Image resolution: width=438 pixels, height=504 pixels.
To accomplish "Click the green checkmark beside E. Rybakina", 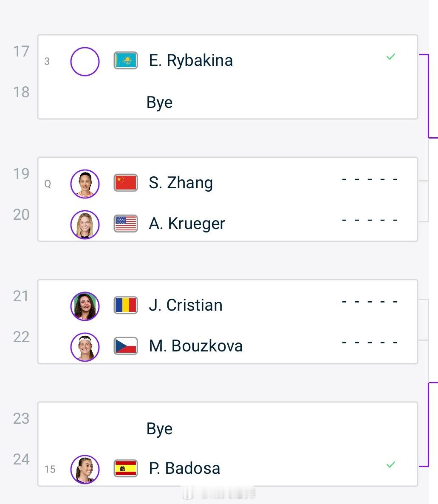I will (x=390, y=56).
